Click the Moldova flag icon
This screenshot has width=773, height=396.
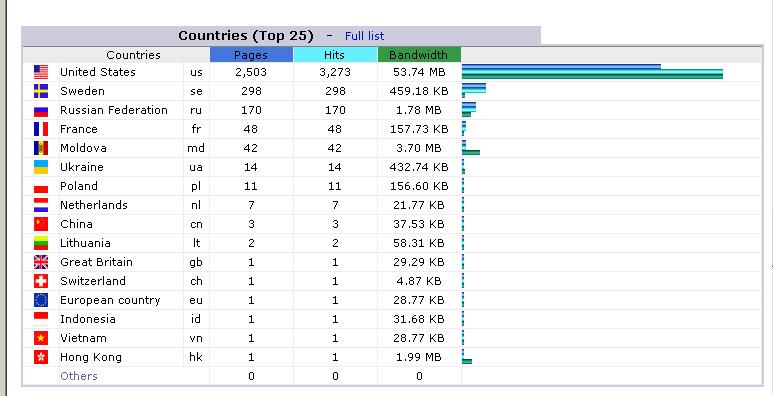pos(41,148)
